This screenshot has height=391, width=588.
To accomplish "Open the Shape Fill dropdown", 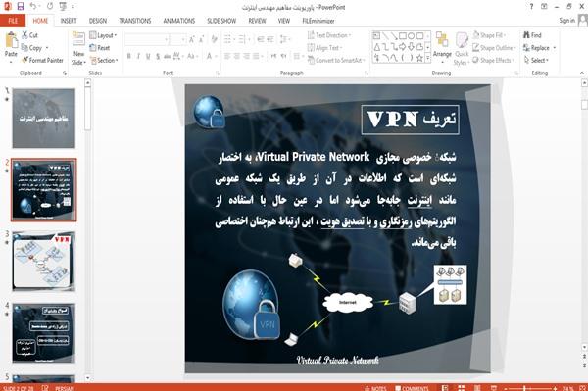I will 490,35.
